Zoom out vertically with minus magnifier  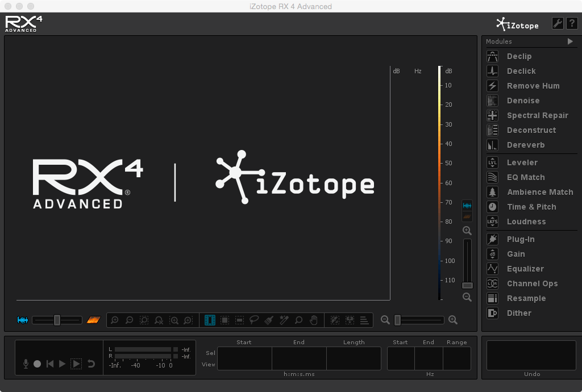click(x=467, y=297)
